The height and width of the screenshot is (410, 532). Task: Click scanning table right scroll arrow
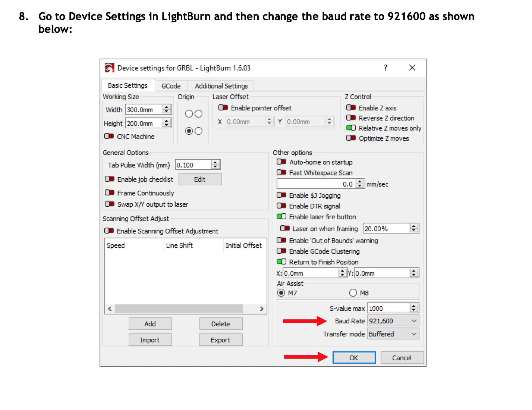tap(262, 308)
